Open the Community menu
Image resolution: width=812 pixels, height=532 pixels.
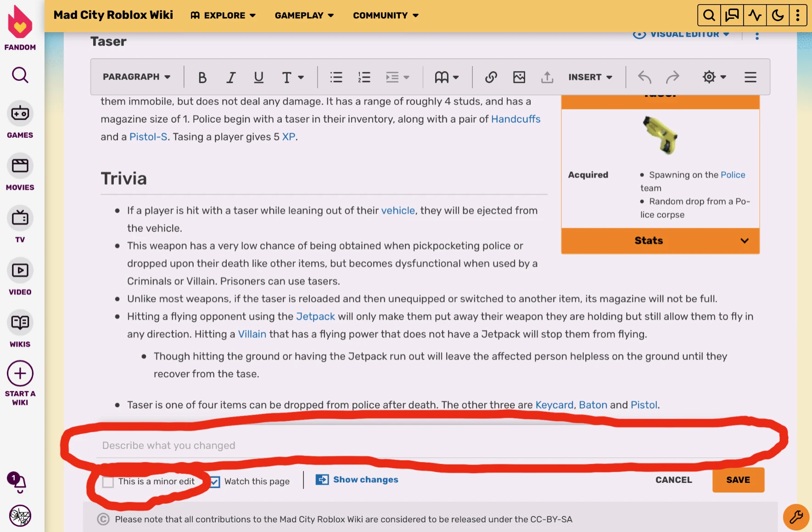click(386, 16)
